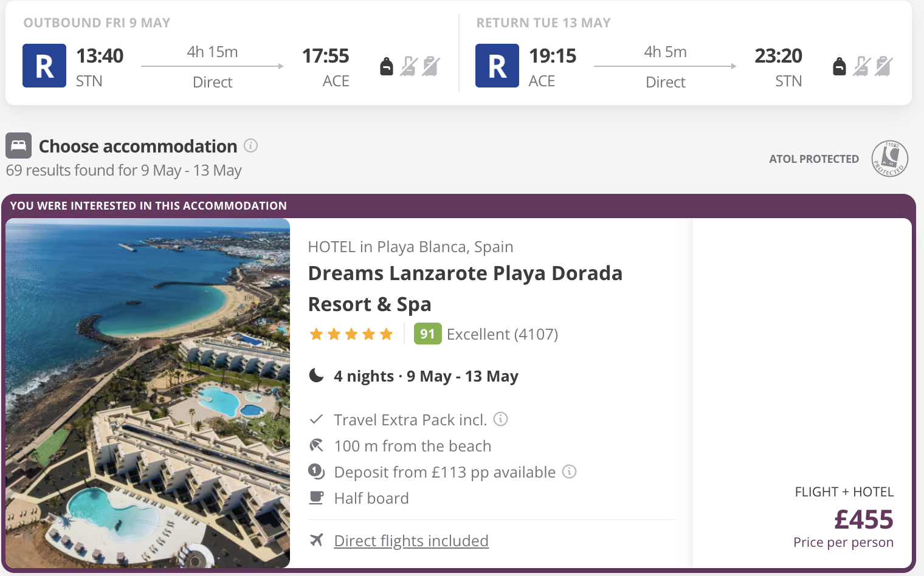Click the half board cup icon
This screenshot has width=924, height=576.
tap(316, 498)
